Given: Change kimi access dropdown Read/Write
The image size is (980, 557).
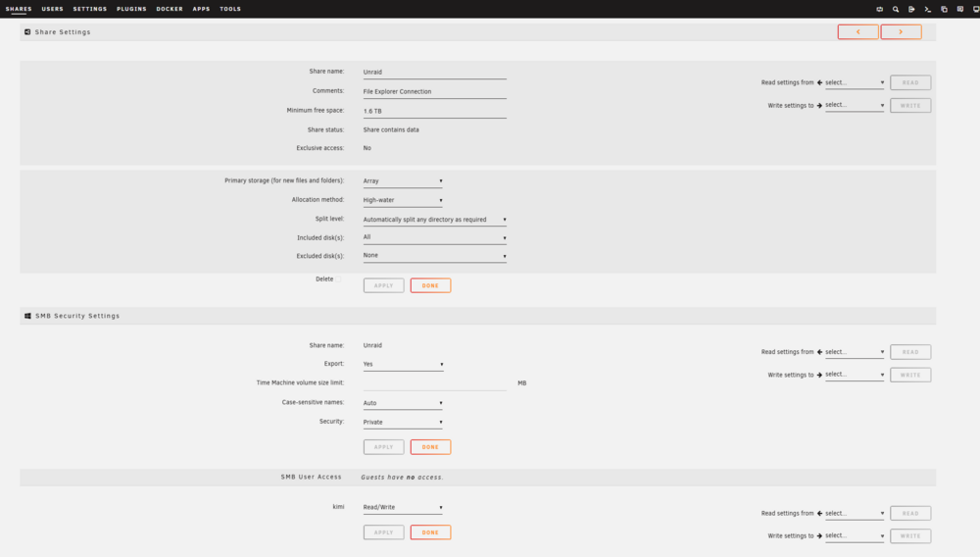Looking at the screenshot, I should [x=403, y=507].
